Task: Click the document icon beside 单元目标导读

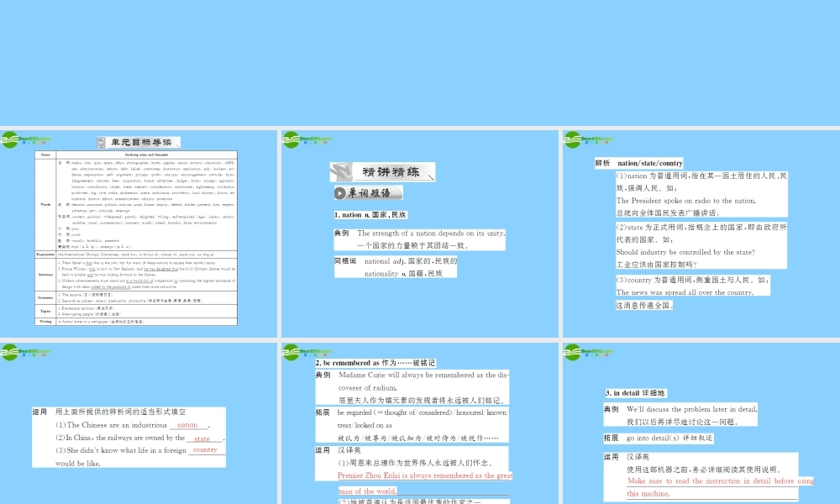Action: (101, 143)
